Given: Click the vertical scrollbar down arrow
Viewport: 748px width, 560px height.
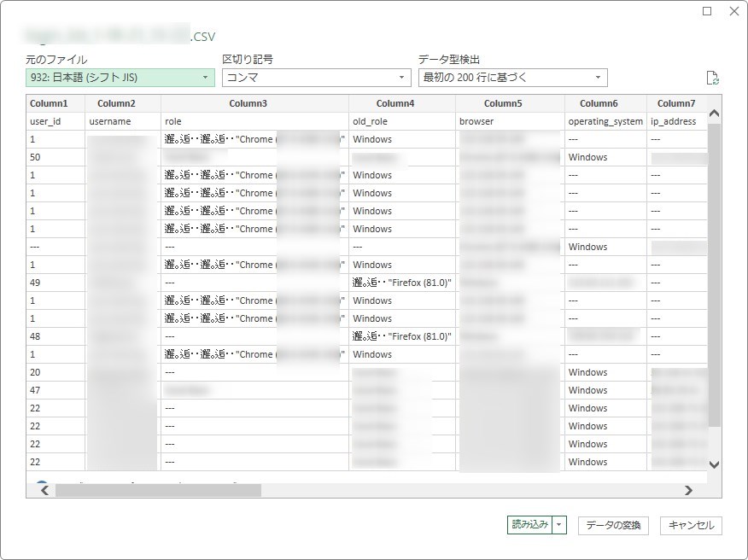Looking at the screenshot, I should (x=716, y=466).
